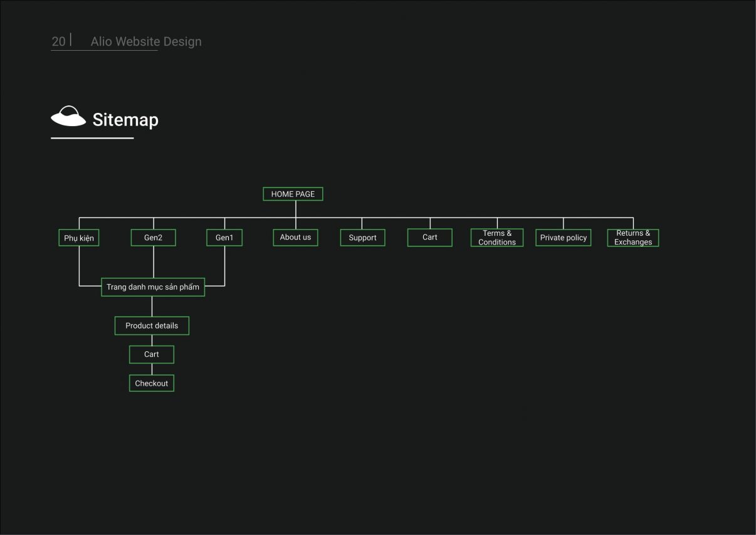This screenshot has width=756, height=535.
Task: Click the white underline beneath the Sitemap heading
Action: [92, 137]
